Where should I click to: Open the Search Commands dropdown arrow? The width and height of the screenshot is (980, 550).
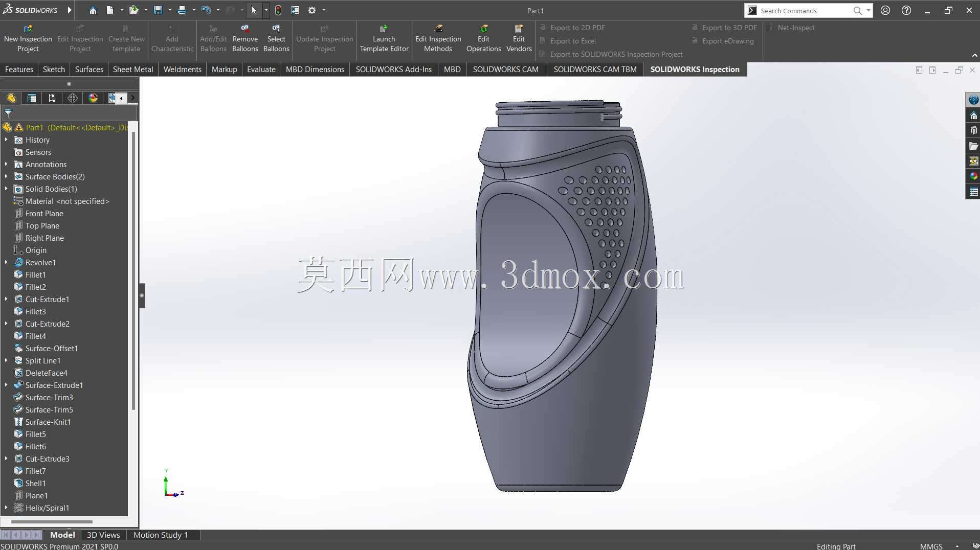(868, 10)
